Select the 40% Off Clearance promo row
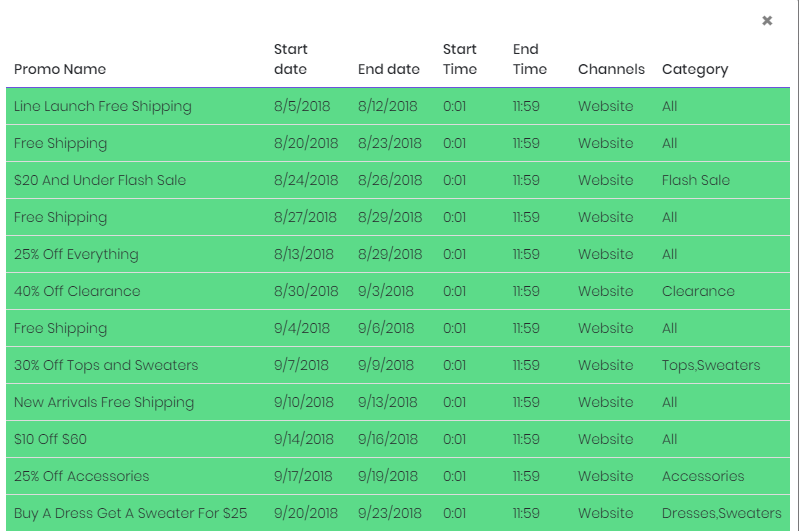799x531 pixels. pyautogui.click(x=77, y=291)
